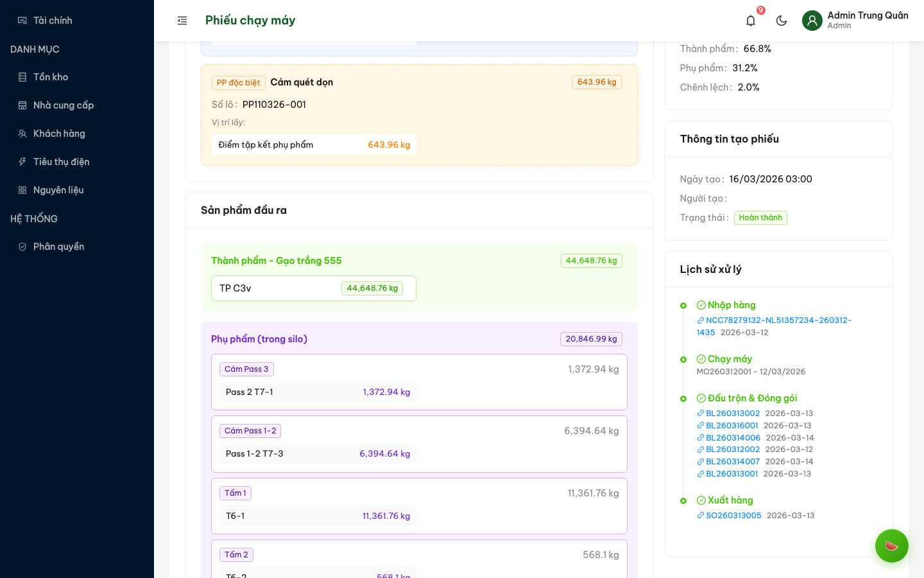The width and height of the screenshot is (924, 578).
Task: Click the watermelon floating button
Action: [891, 546]
